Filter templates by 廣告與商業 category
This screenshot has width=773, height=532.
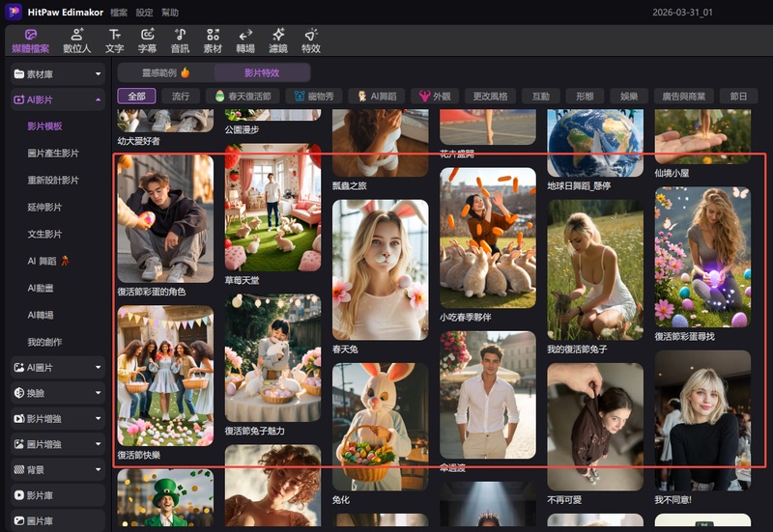(x=683, y=97)
